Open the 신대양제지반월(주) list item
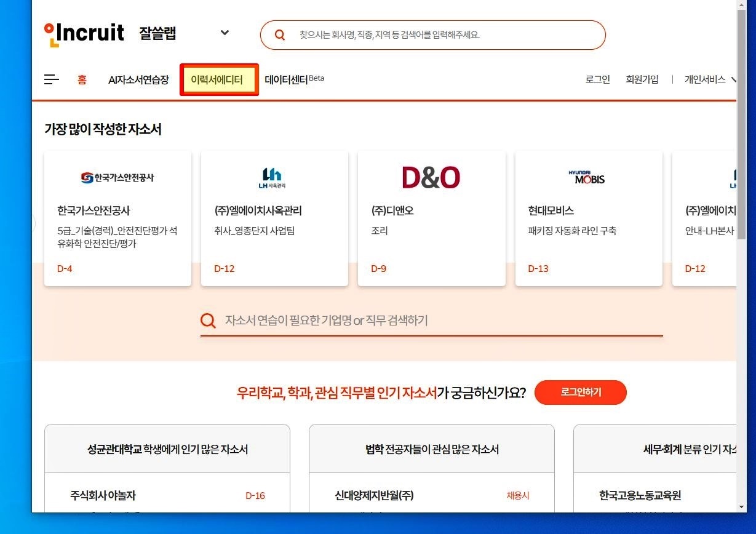Image resolution: width=756 pixels, height=534 pixels. [374, 496]
